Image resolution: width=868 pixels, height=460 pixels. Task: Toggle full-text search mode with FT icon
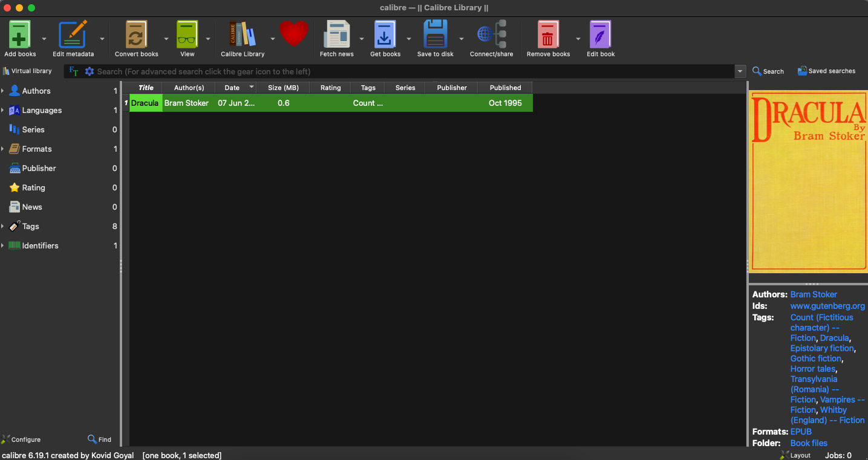(73, 71)
